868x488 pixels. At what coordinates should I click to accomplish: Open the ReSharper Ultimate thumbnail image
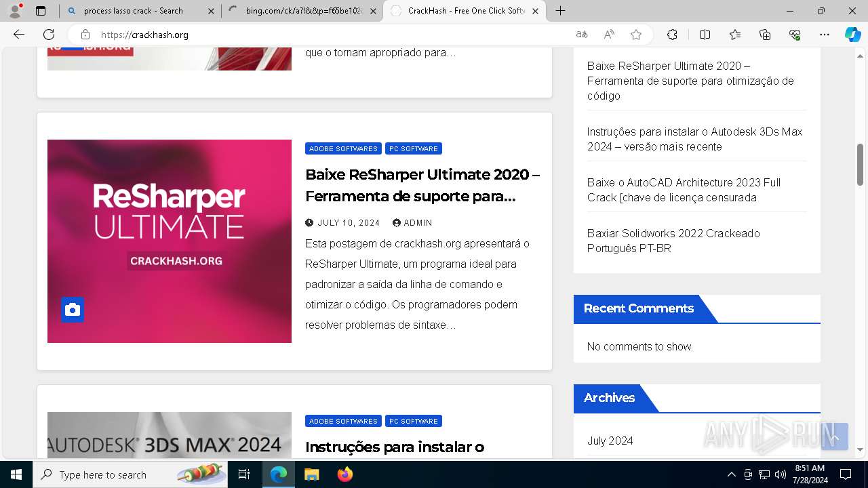tap(170, 241)
